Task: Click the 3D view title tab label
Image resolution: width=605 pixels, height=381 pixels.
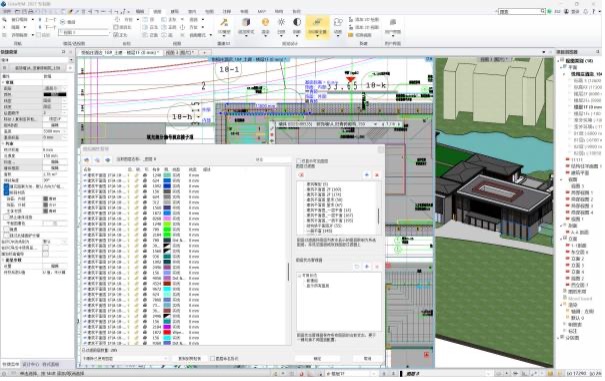Action: [493, 59]
